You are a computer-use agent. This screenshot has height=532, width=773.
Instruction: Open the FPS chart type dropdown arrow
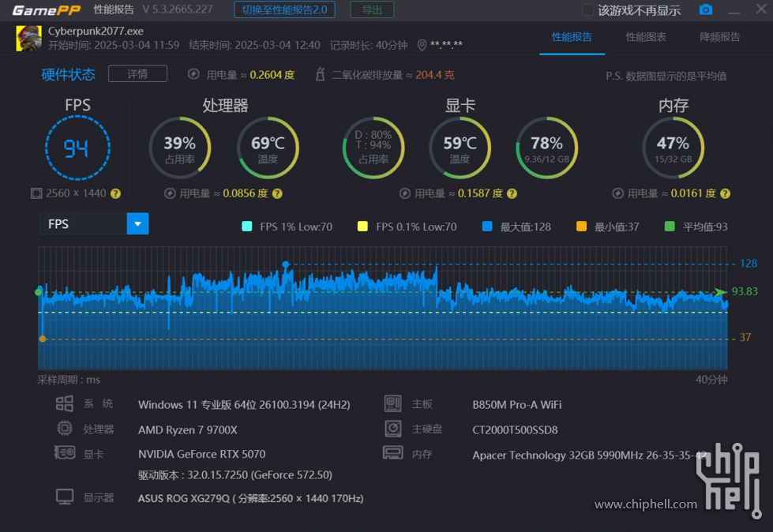coord(137,223)
